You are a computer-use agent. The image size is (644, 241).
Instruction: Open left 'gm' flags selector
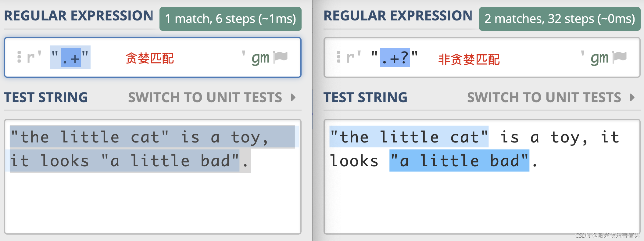point(261,58)
